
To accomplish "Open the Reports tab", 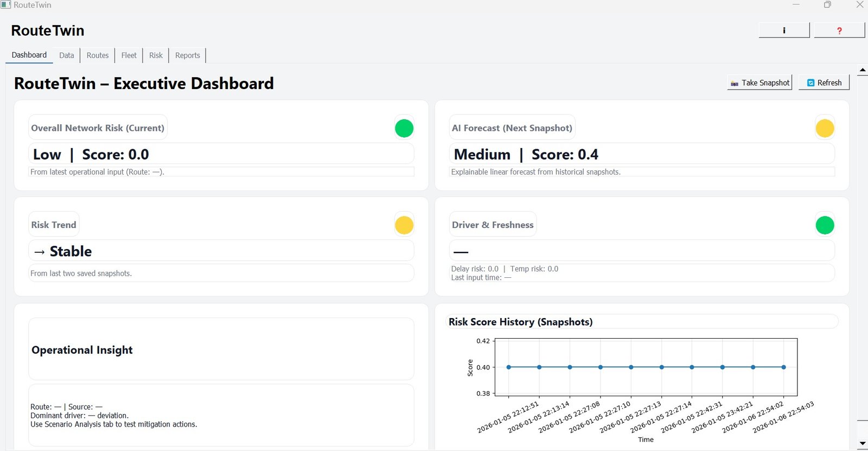I will point(188,55).
